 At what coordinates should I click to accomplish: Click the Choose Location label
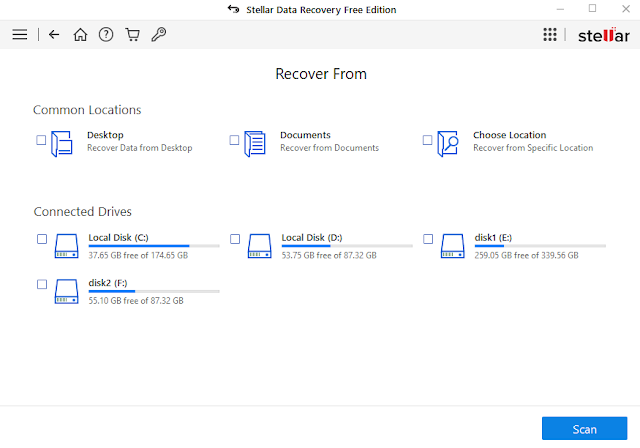coord(509,135)
